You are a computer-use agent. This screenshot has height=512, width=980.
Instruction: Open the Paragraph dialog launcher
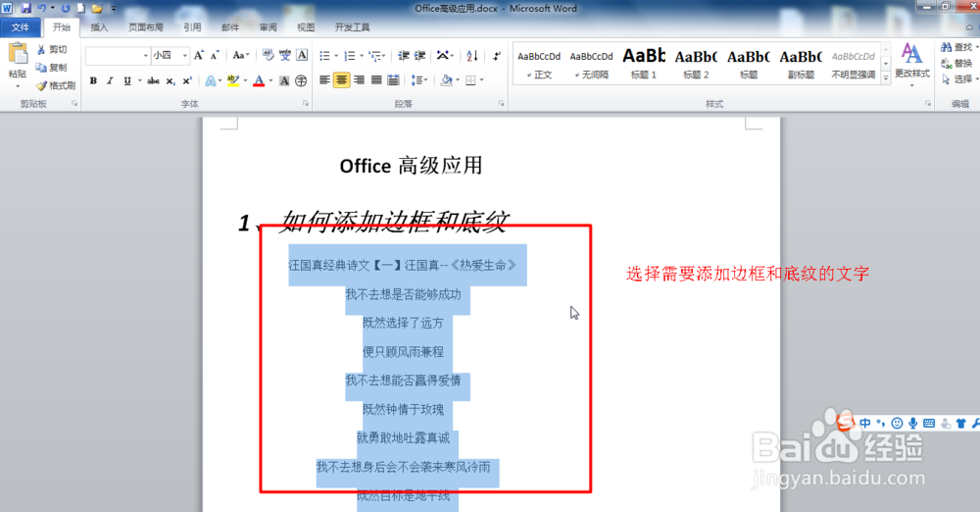[x=501, y=104]
